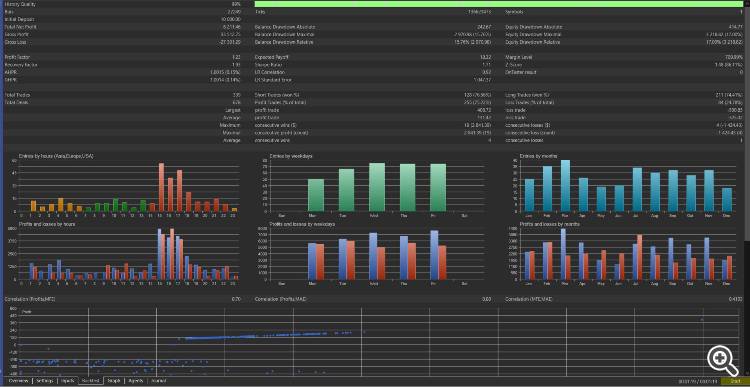Click the AHPR label

coord(11,73)
